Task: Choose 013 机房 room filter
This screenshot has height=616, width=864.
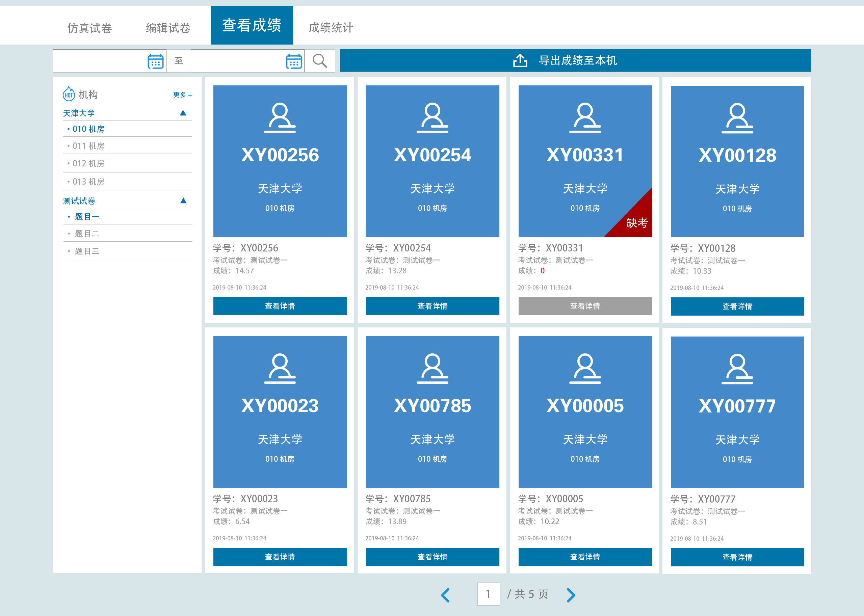Action: click(x=88, y=182)
